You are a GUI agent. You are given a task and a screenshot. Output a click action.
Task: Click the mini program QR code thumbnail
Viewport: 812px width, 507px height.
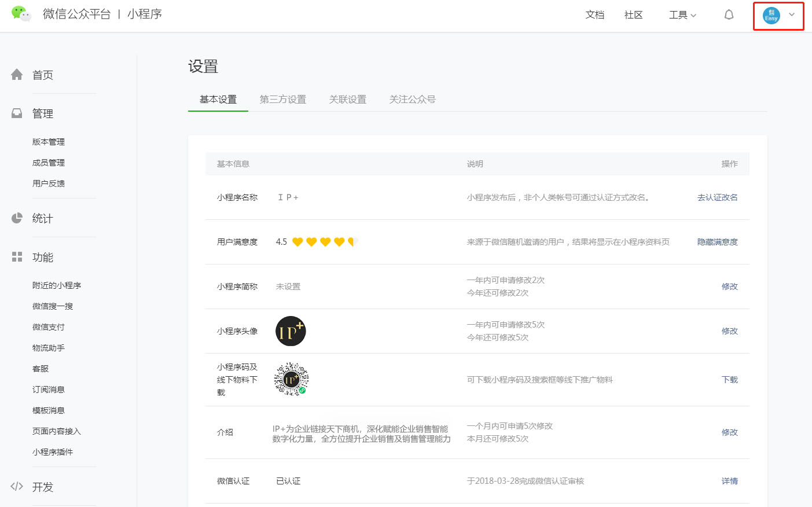pos(291,380)
